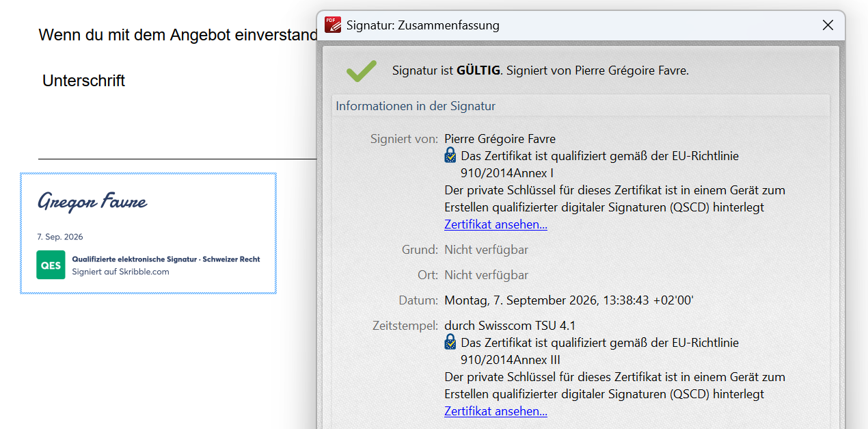Open Zertifikat ansehen link for signer Pierre Favre

click(x=496, y=224)
